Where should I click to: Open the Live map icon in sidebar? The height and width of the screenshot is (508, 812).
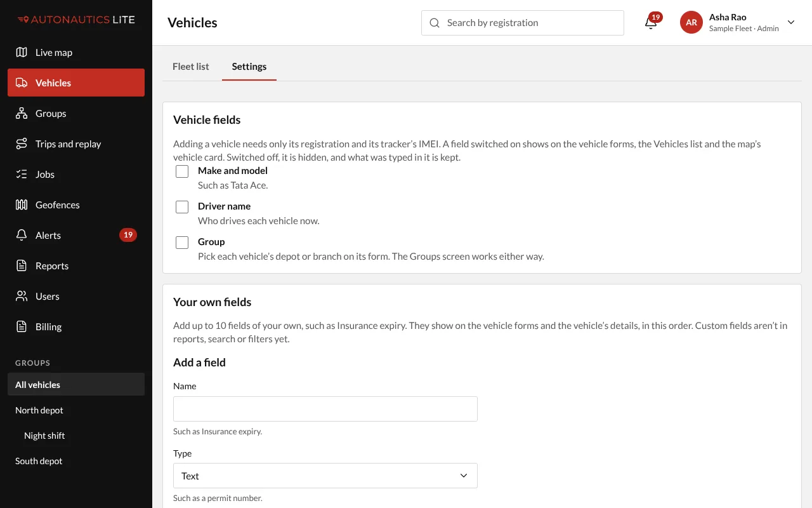click(x=22, y=52)
